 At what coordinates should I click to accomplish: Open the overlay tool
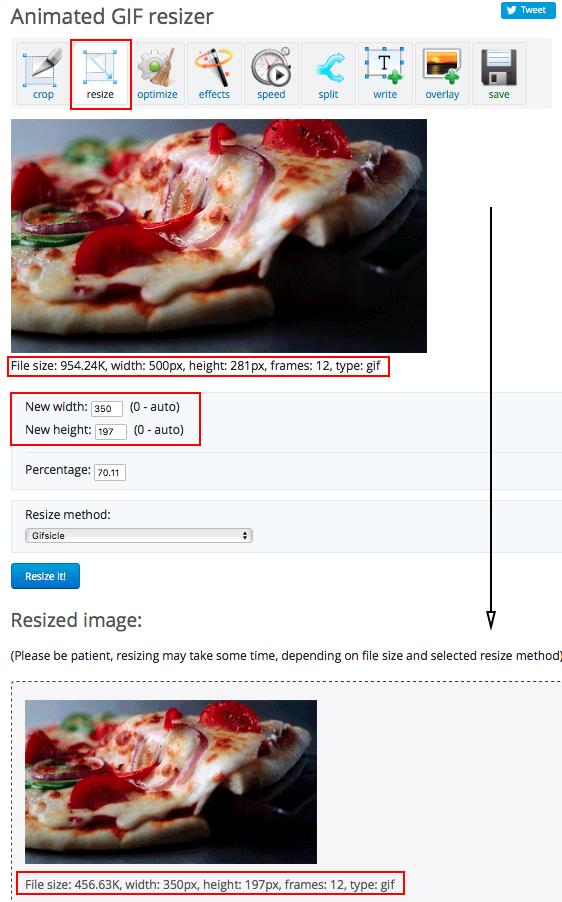pos(442,74)
